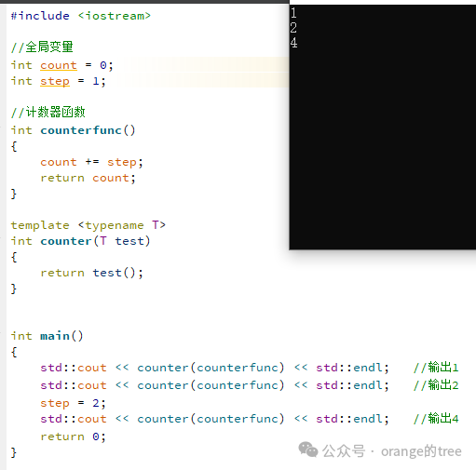Click the '//输出1' comment
This screenshot has width=476, height=470.
tap(436, 368)
